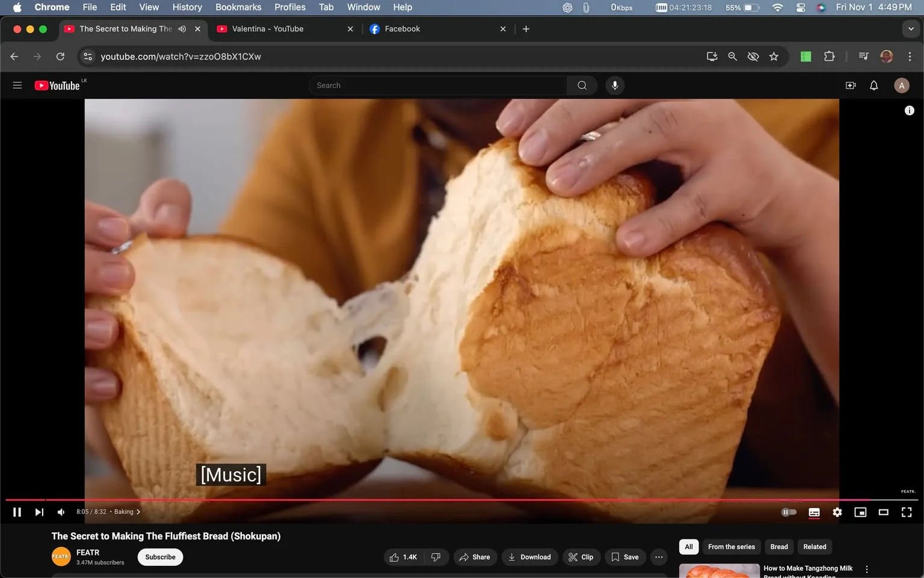Subscribe to the FEATR channel
Screen dimensions: 924x578
160,557
